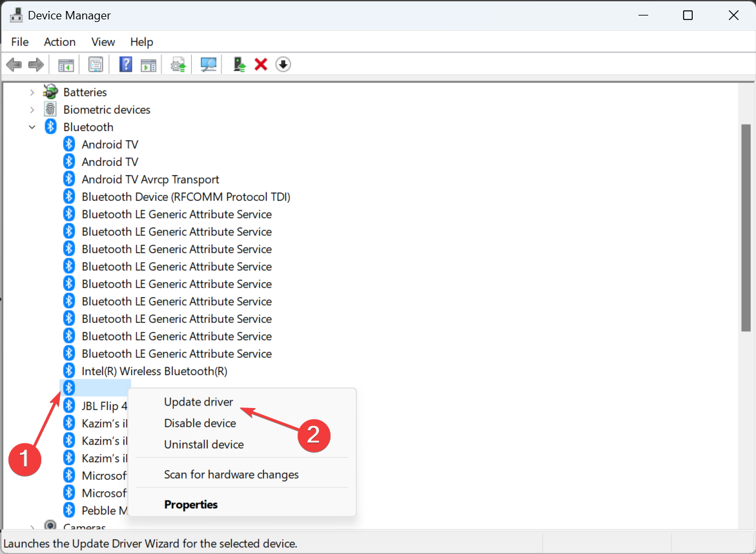Click the Batteries category icon
Viewport: 756px width, 554px height.
coord(50,92)
